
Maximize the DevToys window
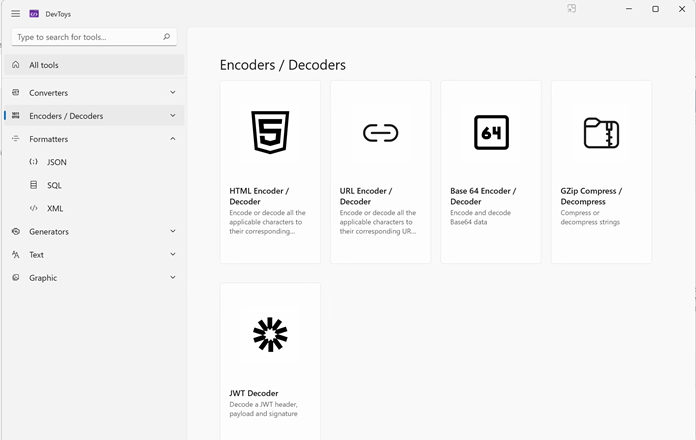pyautogui.click(x=655, y=9)
